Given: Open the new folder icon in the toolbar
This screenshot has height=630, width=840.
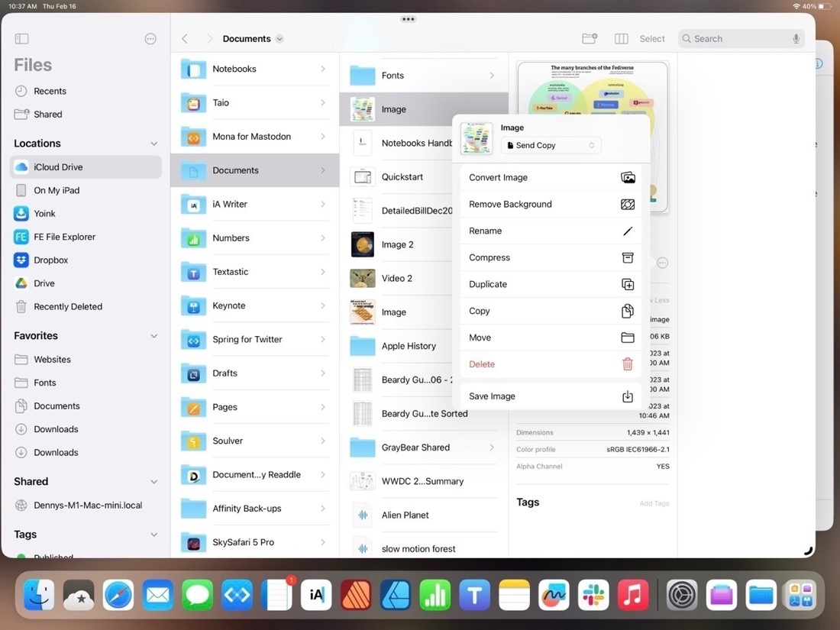Looking at the screenshot, I should (x=588, y=38).
